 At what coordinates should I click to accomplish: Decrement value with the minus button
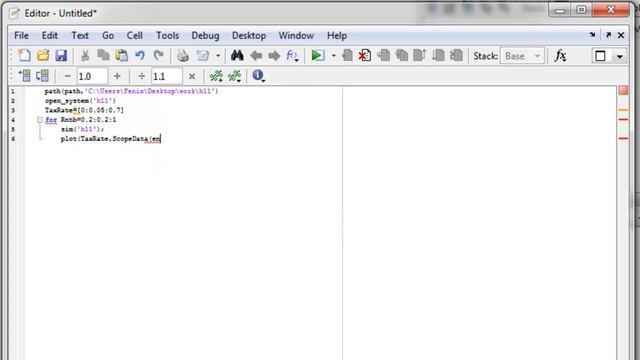pyautogui.click(x=68, y=76)
